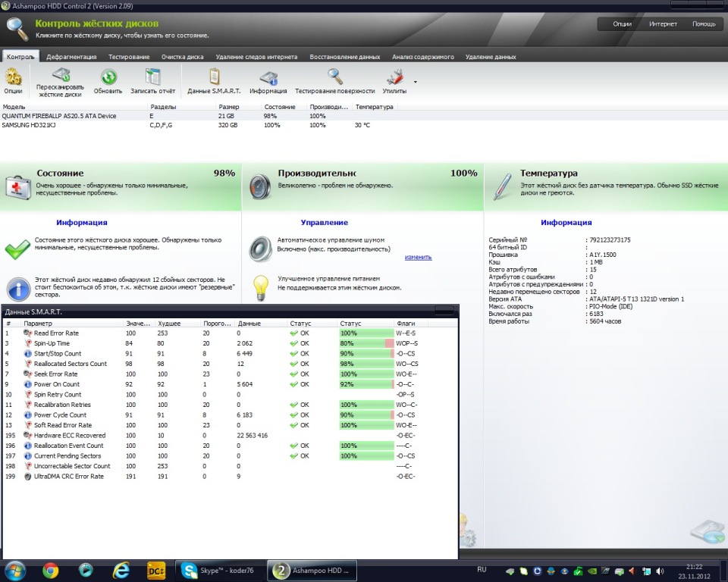This screenshot has width=728, height=582.
Task: Click the Обновить refresh icon
Action: coord(108,77)
